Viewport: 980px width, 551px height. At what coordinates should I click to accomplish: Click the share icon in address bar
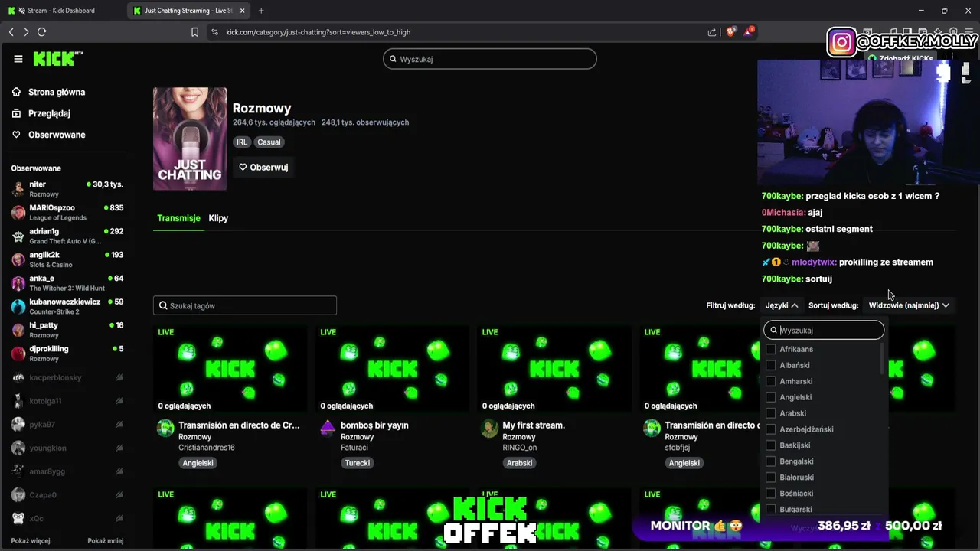pyautogui.click(x=712, y=32)
